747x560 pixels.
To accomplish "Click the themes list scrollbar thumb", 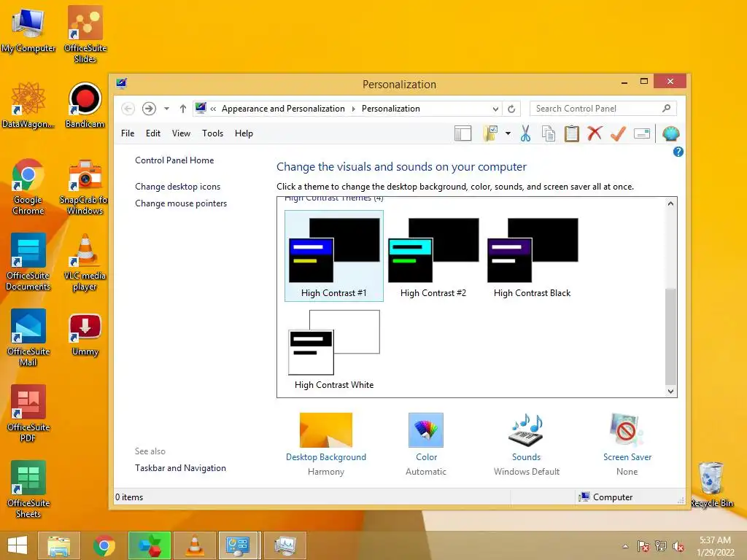I will (x=670, y=335).
